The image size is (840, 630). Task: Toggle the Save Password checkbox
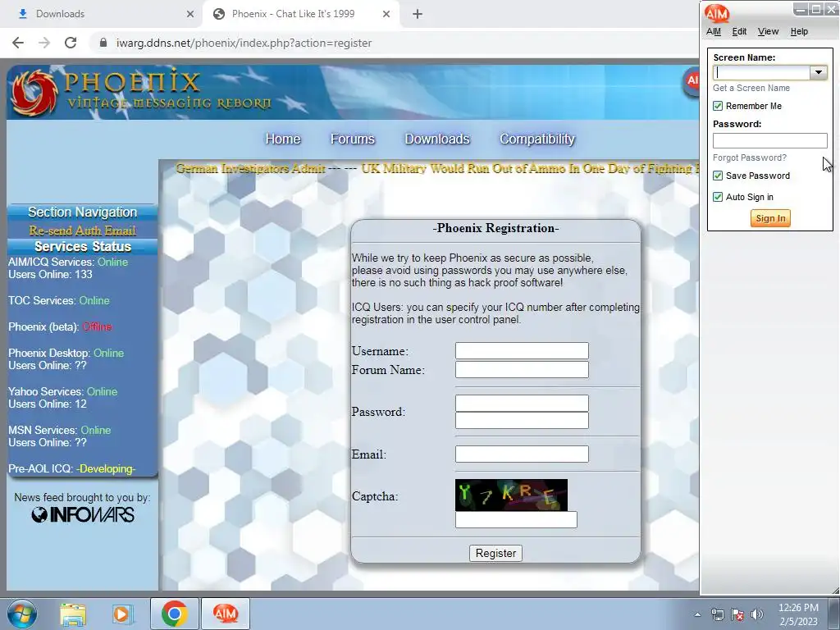(x=718, y=176)
